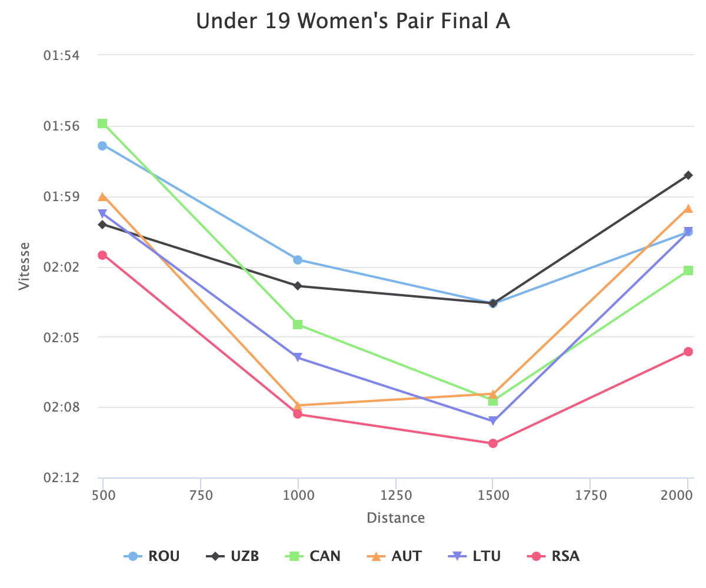This screenshot has width=706, height=588.
Task: Select CAN green square point at 2000
Action: point(688,270)
